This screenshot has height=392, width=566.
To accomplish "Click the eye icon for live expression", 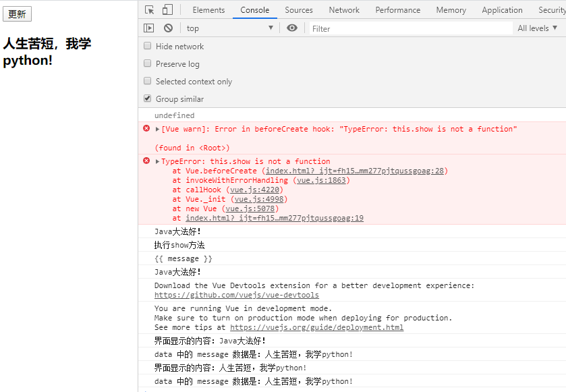I will pos(291,28).
